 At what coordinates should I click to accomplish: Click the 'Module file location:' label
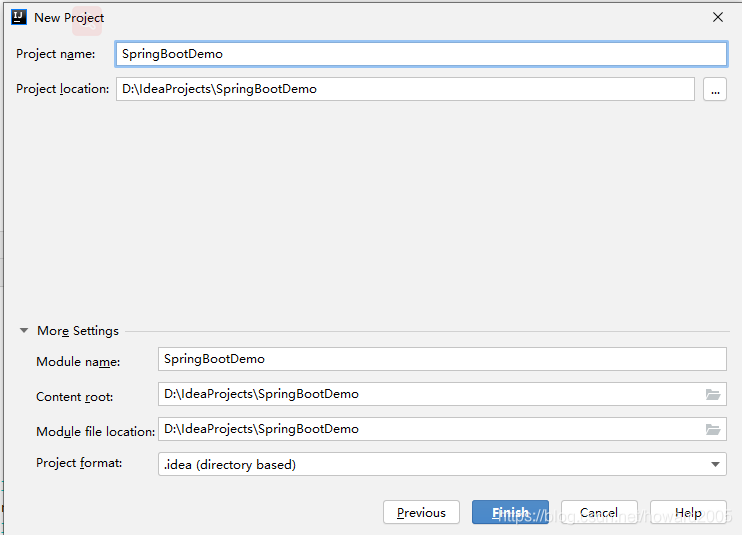coord(96,432)
